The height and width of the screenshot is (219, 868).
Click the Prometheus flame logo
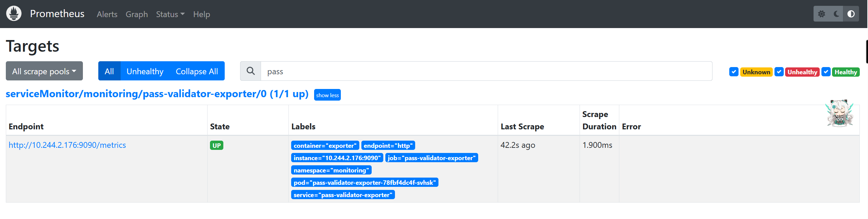point(14,14)
